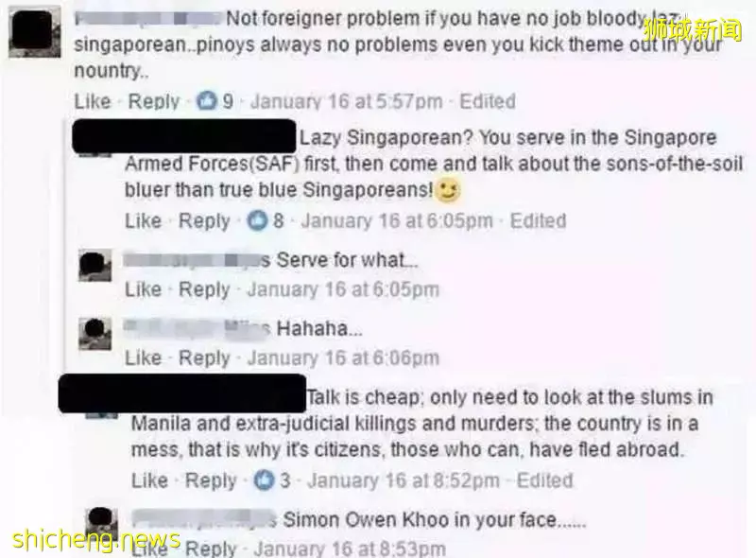View edit history on 6:05pm 'Edited' label
756x558 pixels.
tap(538, 220)
